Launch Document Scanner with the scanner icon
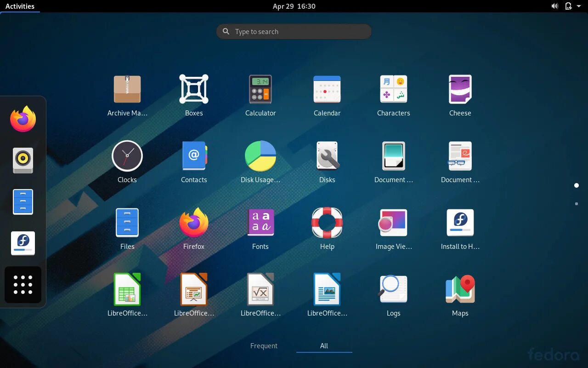Image resolution: width=588 pixels, height=368 pixels. pyautogui.click(x=394, y=156)
